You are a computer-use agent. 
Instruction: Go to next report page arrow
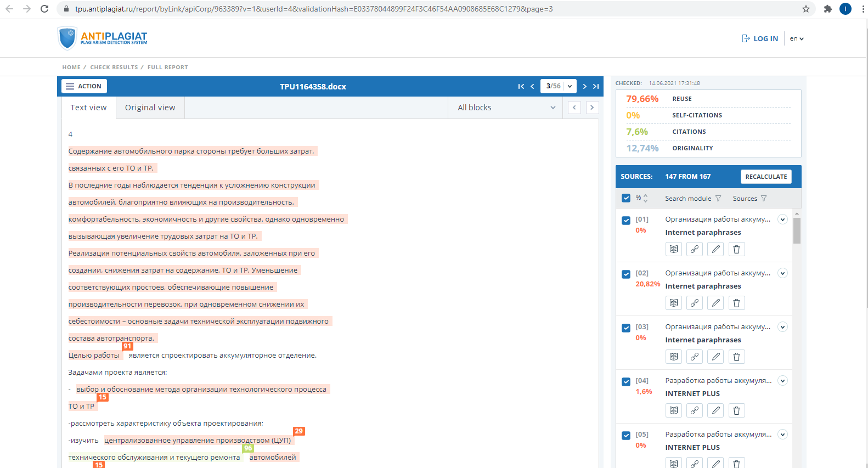(584, 87)
